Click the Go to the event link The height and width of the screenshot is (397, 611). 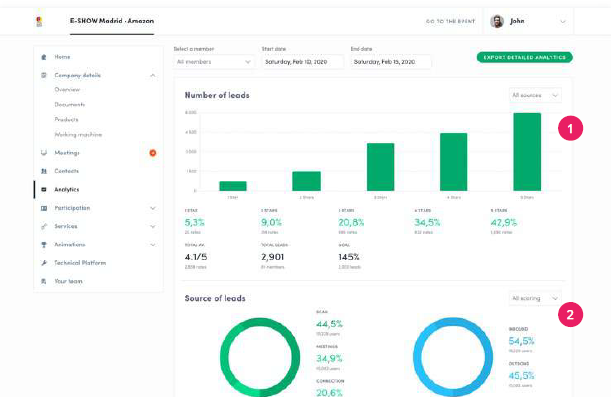[x=450, y=21]
